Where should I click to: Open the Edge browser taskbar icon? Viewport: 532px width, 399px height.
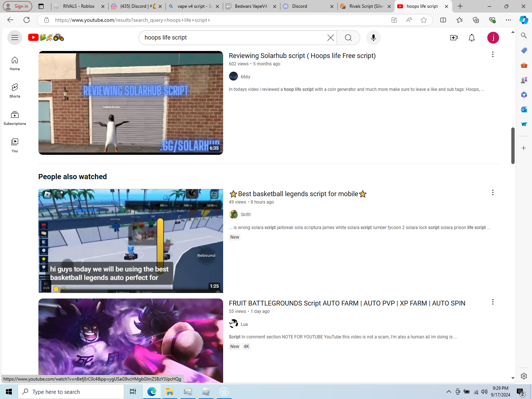[151, 392]
